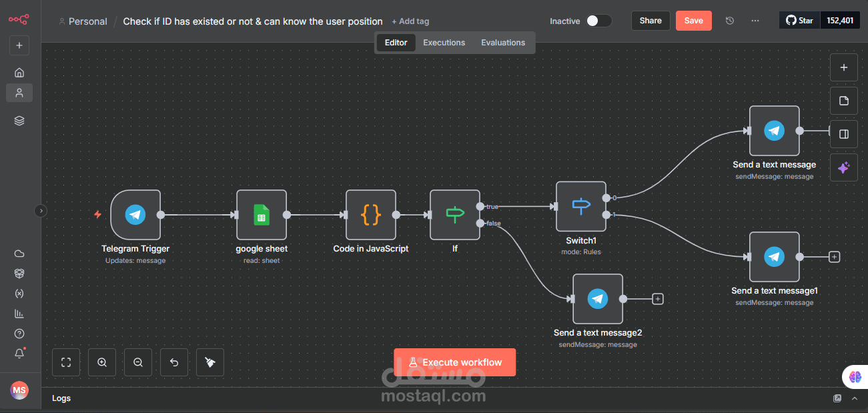Expand the Logs panel chevron
The width and height of the screenshot is (868, 413).
(x=855, y=398)
